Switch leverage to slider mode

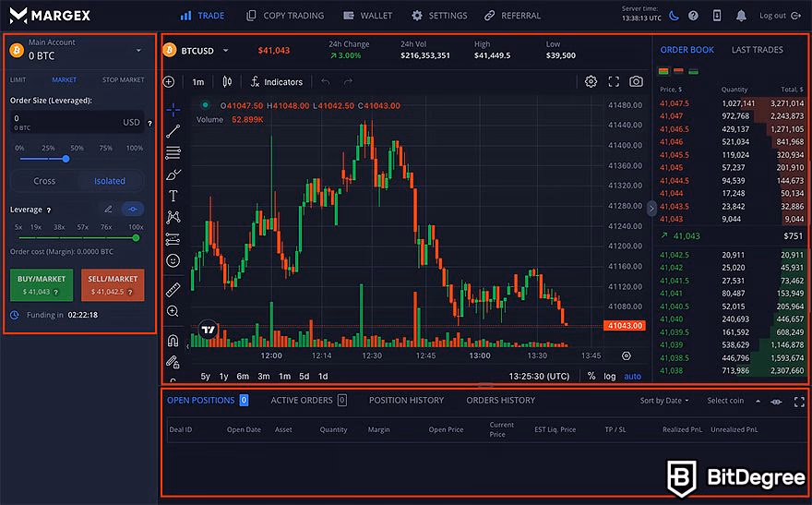[133, 210]
